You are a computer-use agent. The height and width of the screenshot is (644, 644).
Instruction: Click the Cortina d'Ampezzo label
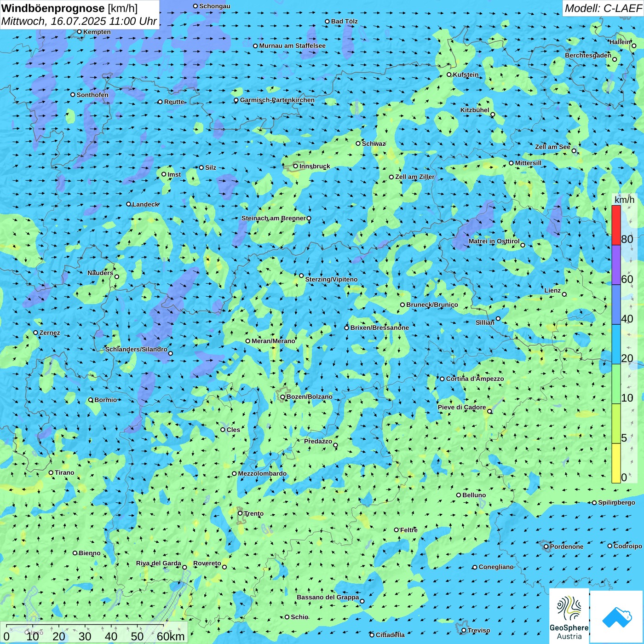[475, 379]
